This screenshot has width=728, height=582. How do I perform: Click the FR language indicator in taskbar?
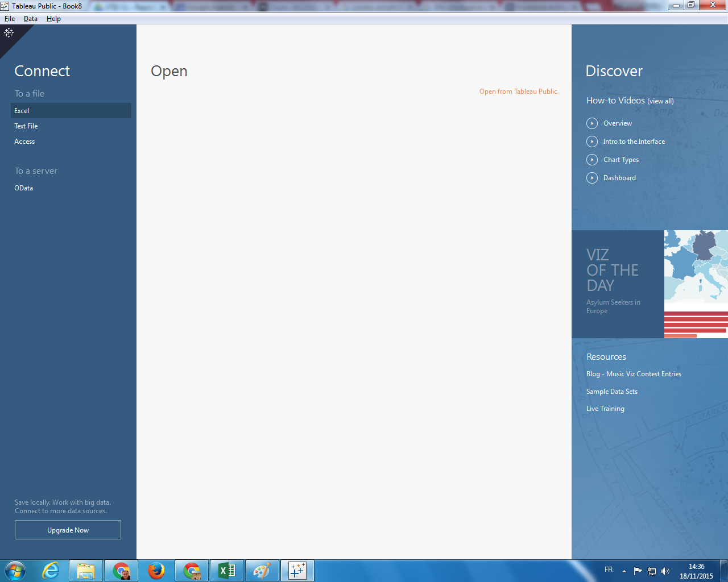click(609, 569)
